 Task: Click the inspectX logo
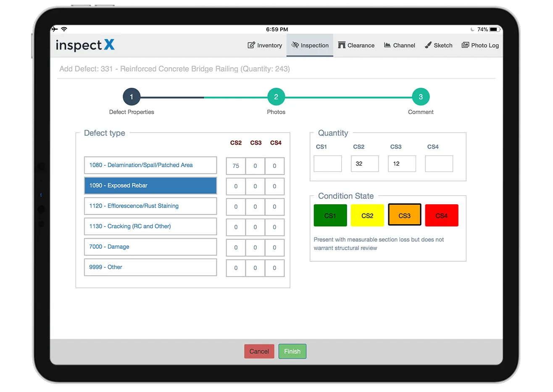click(85, 46)
